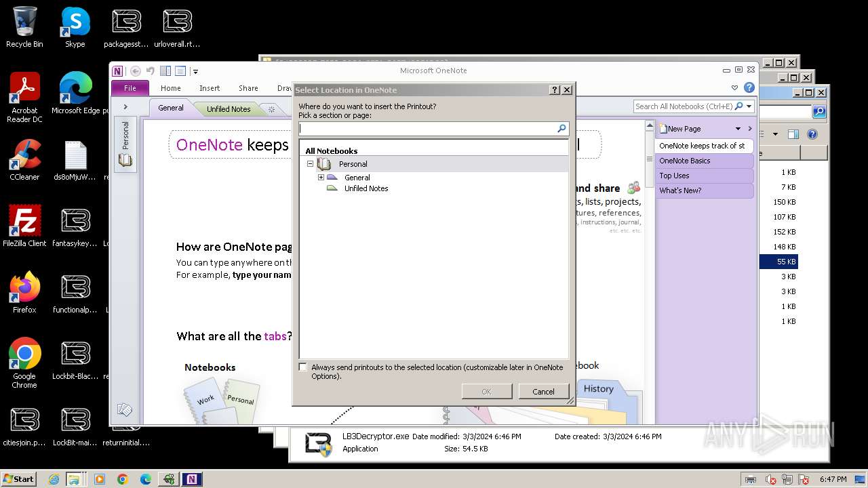
Task: Click the Undo icon in OneNote toolbar
Action: (x=151, y=70)
